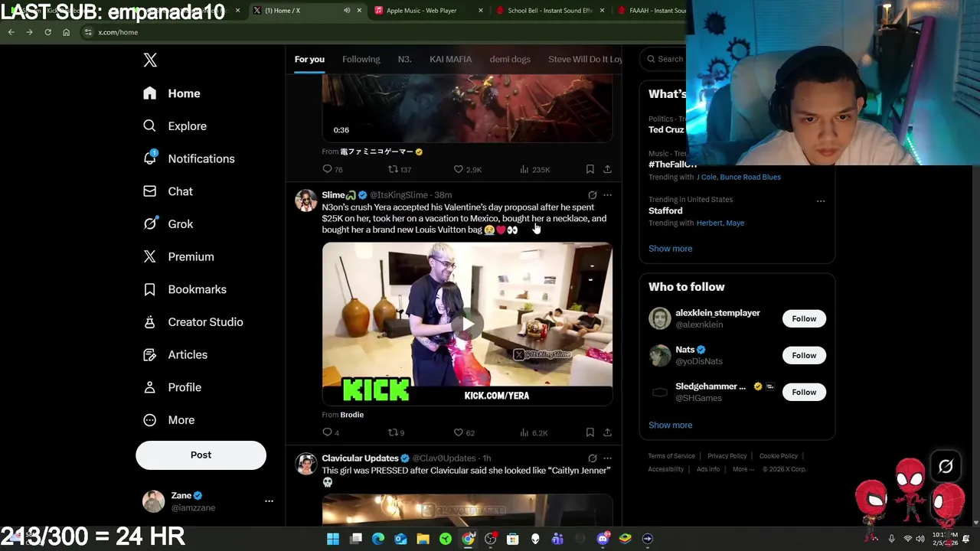Open Explore search page
980x551 pixels.
coord(175,126)
